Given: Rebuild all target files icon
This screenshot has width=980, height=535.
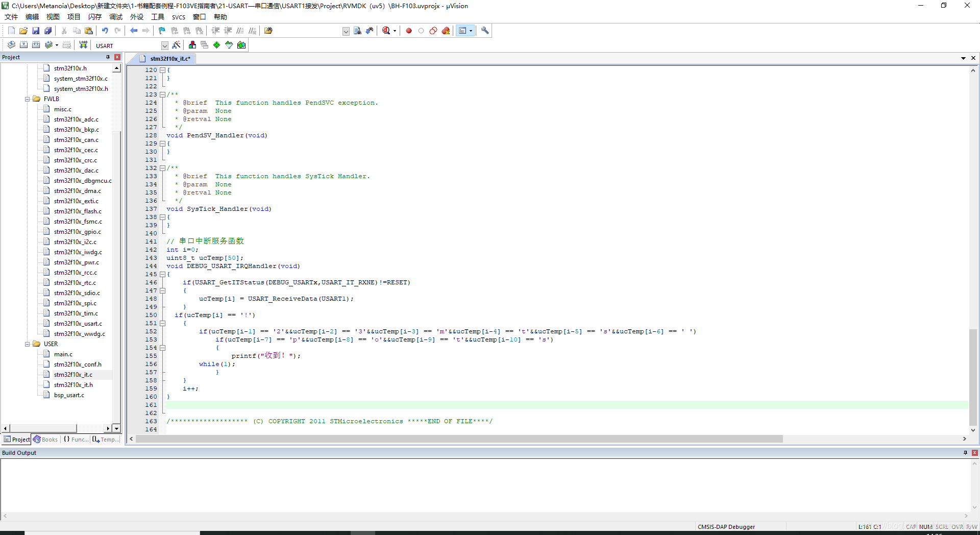Looking at the screenshot, I should [x=36, y=45].
